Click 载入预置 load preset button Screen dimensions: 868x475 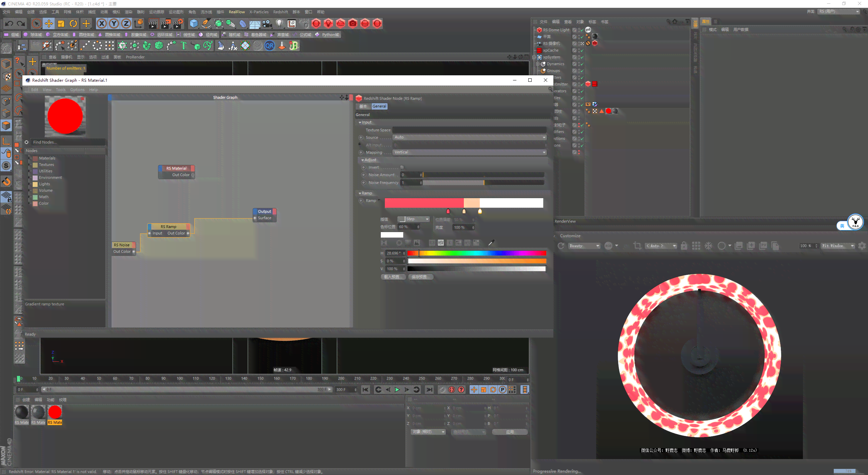[x=393, y=277]
